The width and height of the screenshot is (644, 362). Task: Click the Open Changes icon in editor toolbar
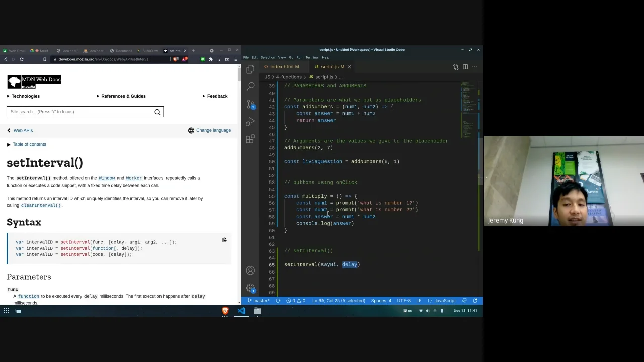click(456, 67)
